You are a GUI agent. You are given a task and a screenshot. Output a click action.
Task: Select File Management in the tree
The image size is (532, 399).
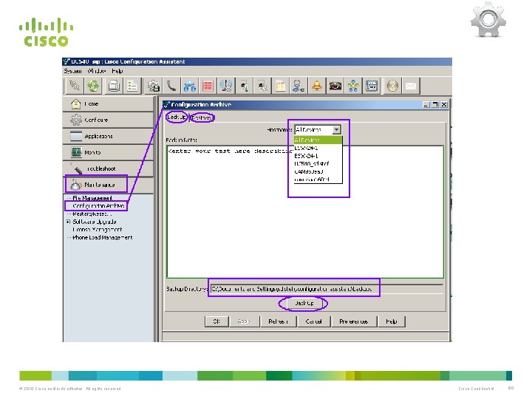92,198
